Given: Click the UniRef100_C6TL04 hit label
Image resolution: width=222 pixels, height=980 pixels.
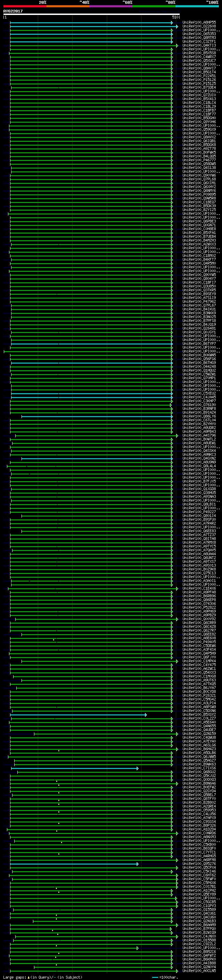Looking at the screenshot, I should (x=199, y=420).
